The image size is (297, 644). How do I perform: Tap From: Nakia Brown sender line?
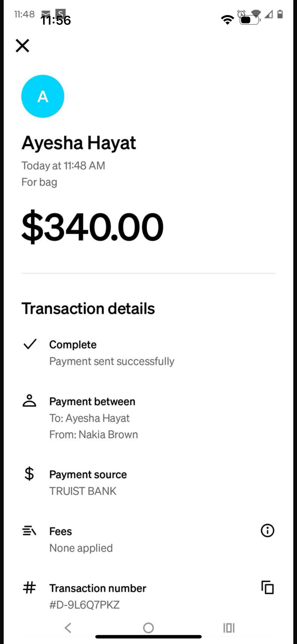point(94,435)
